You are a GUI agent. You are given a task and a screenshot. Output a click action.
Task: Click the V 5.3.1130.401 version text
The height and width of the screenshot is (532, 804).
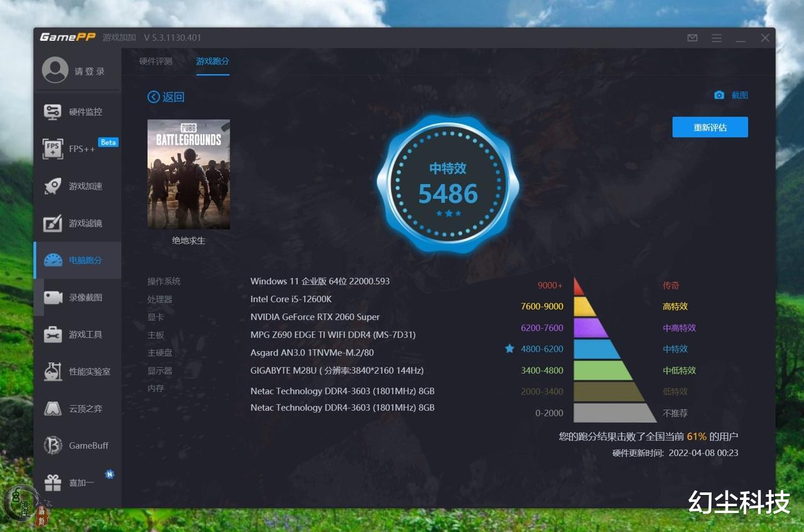(173, 38)
